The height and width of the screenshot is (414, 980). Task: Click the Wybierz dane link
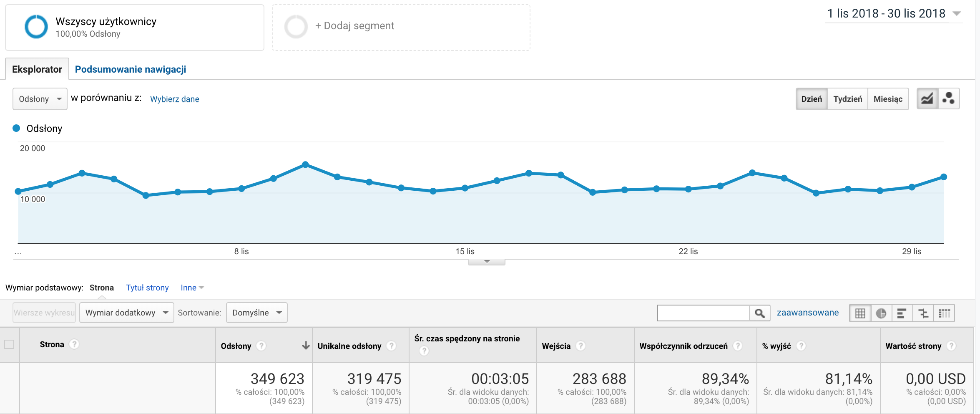tap(174, 99)
